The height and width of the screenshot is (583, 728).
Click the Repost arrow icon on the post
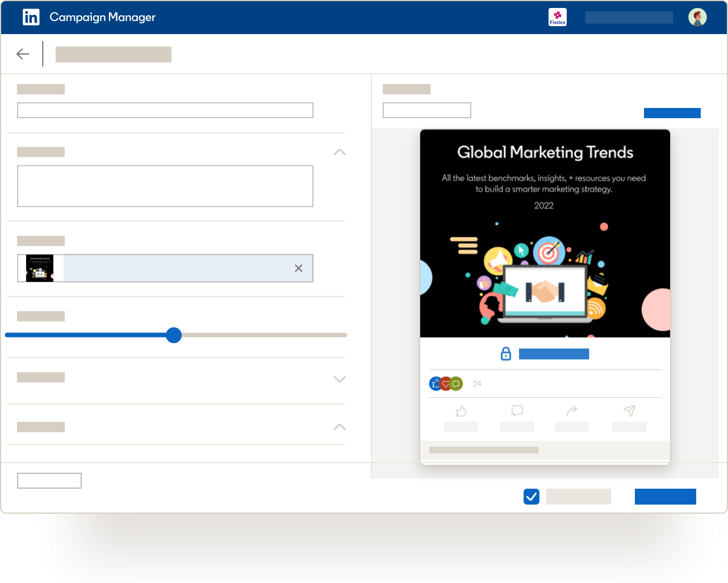(571, 411)
